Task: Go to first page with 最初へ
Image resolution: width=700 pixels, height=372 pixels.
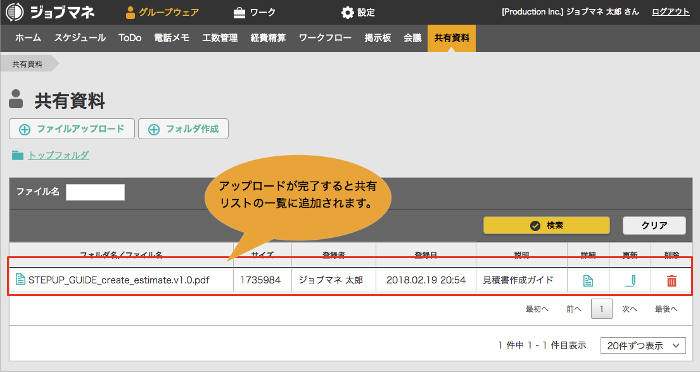Action: point(537,309)
